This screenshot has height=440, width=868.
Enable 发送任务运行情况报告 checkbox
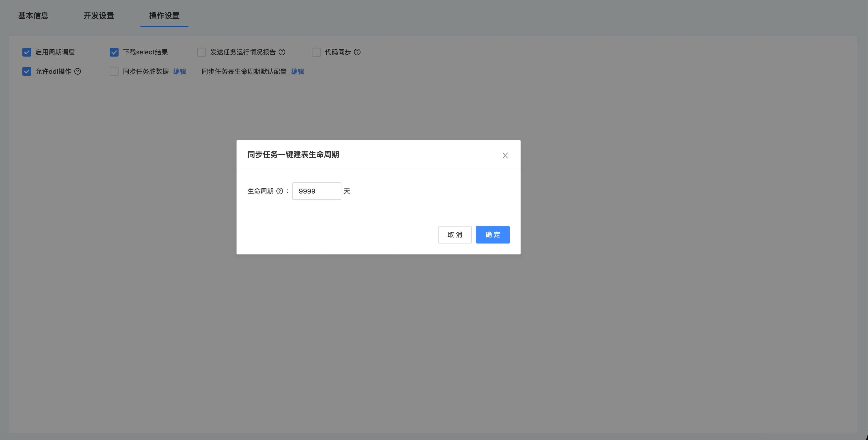coord(202,52)
